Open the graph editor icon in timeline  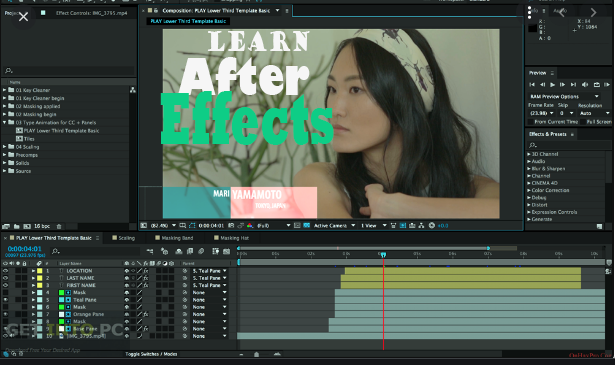pos(226,251)
